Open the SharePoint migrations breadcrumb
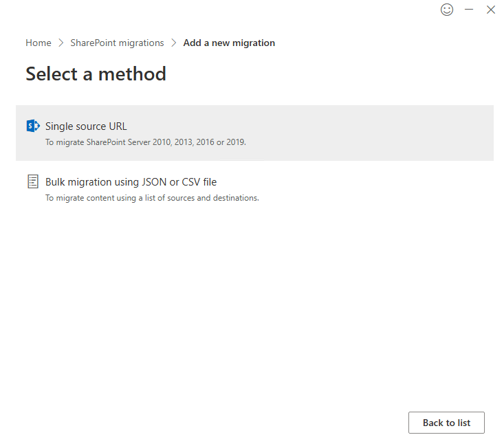The image size is (504, 446). click(x=117, y=43)
